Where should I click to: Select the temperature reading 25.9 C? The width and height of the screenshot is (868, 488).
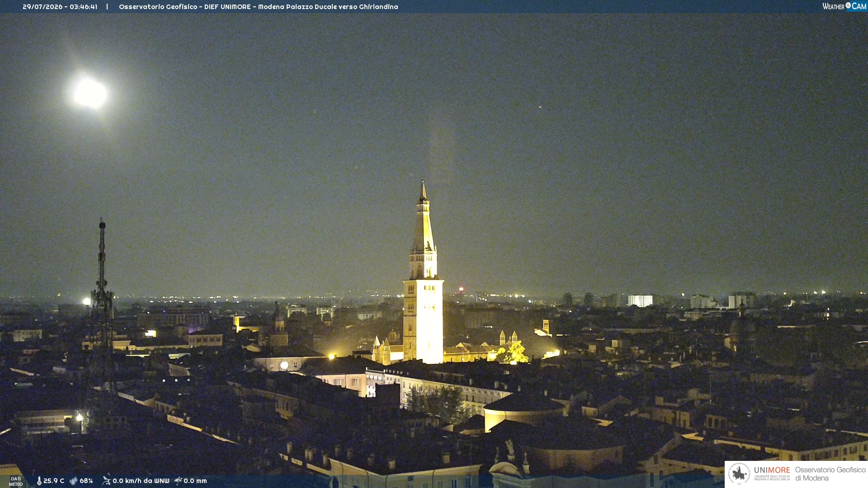click(54, 481)
